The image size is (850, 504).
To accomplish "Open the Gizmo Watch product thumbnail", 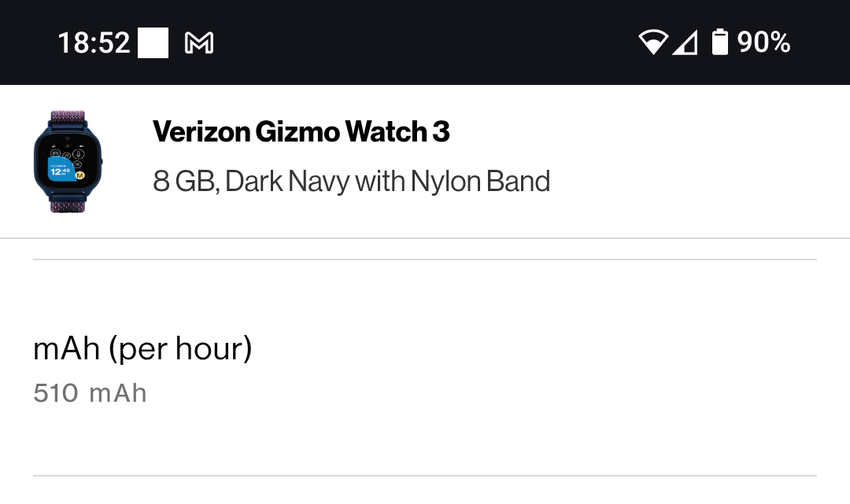I will (x=68, y=163).
